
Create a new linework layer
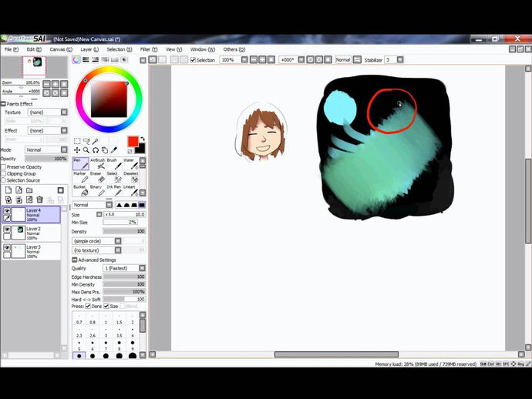tap(19, 190)
